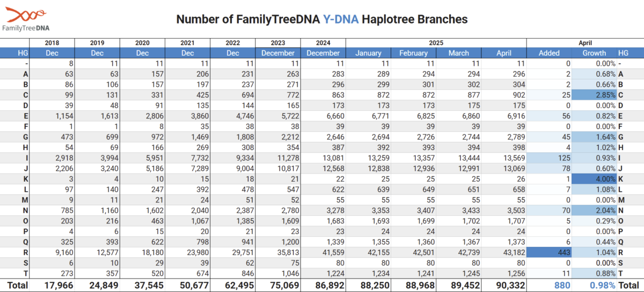Viewport: 644px width, 292px height.
Task: Select total added value 880
Action: 561,286
